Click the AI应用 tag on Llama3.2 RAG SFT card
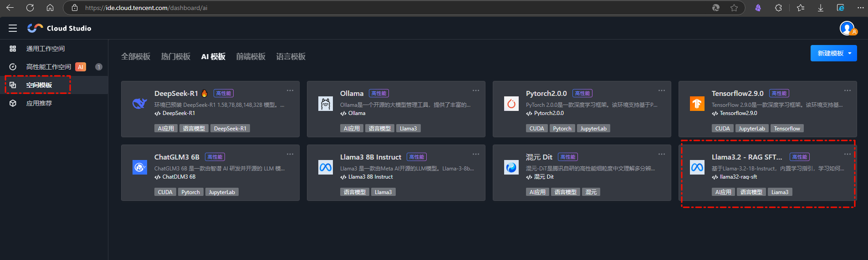The image size is (868, 260). 723,192
